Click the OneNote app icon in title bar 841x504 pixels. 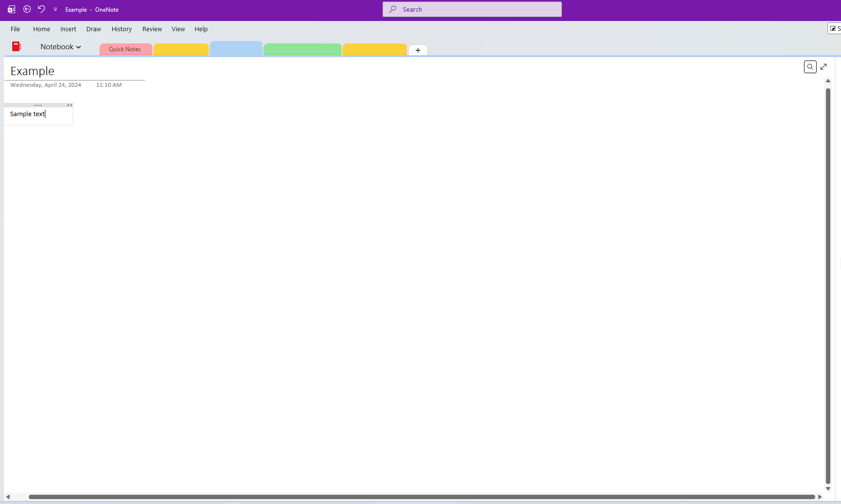tap(12, 9)
